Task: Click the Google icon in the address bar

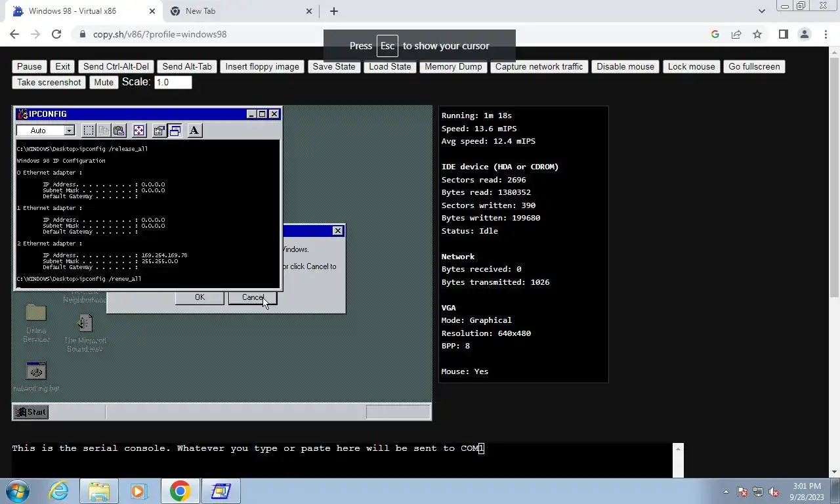Action: point(715,34)
